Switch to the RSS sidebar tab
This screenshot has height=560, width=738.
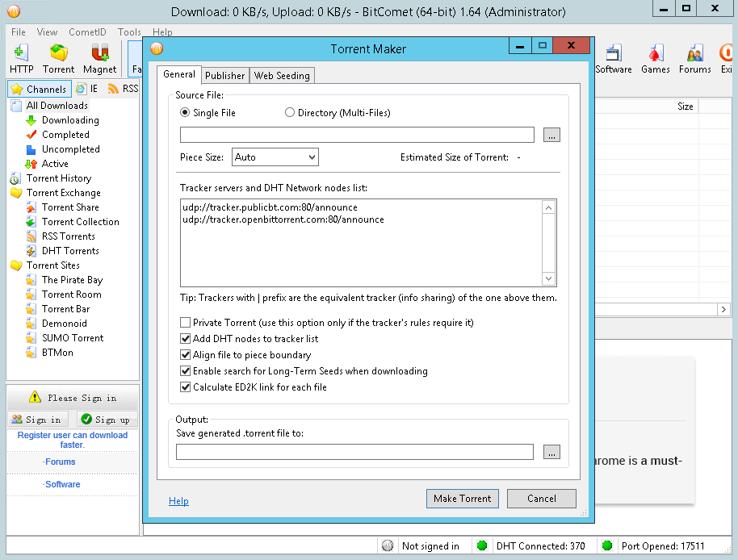tap(124, 89)
